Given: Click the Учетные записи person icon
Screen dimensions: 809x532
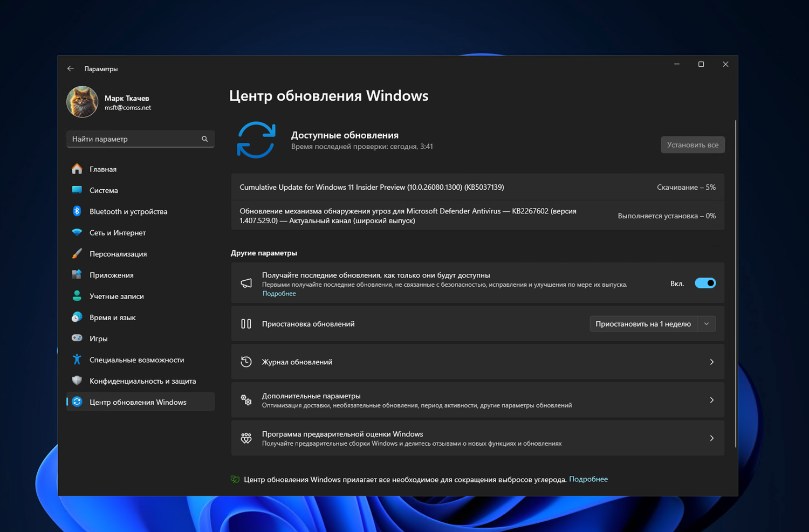Looking at the screenshot, I should pos(77,296).
